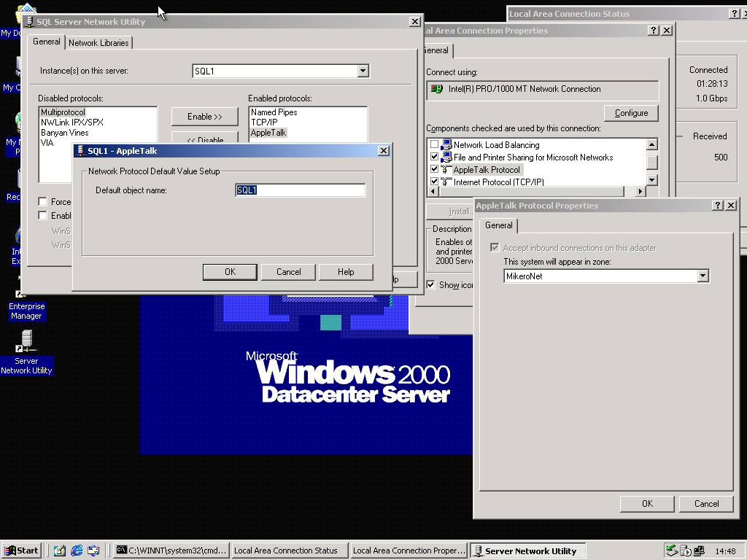Switch to cmd.exe taskbar button
The height and width of the screenshot is (560, 747).
tap(171, 551)
